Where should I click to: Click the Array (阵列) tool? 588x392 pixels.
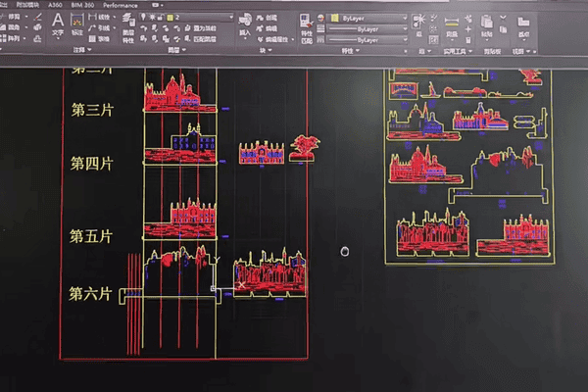[x=11, y=38]
